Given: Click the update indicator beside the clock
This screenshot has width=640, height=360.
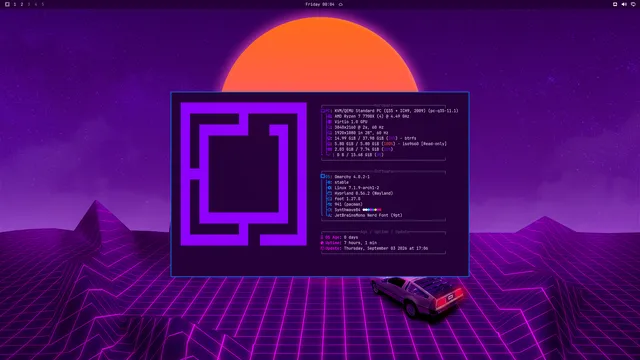Looking at the screenshot, I should point(341,4).
